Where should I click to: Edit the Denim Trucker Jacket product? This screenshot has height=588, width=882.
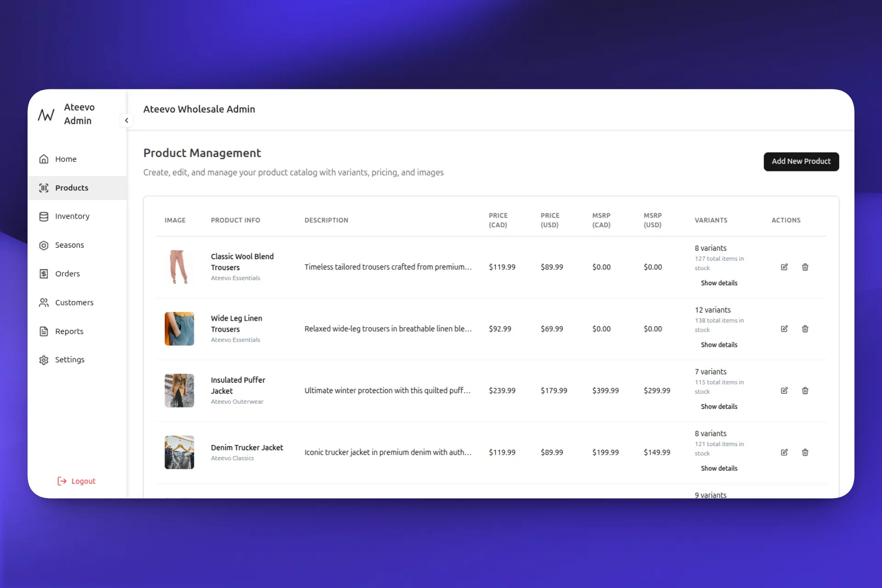coord(784,452)
